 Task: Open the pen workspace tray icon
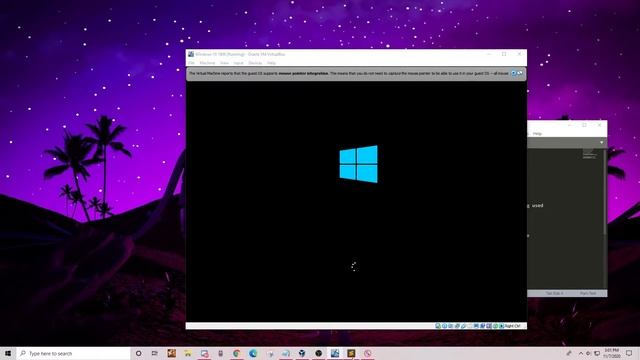[x=569, y=353]
